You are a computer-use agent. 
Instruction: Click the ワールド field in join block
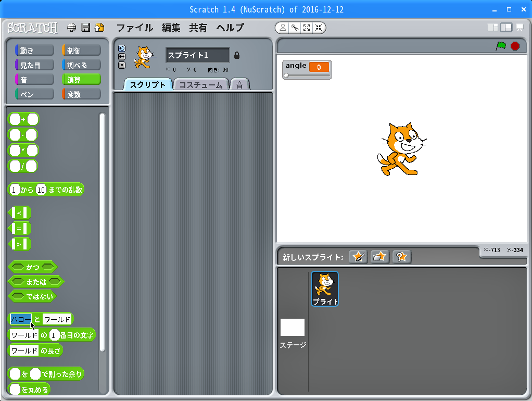(x=57, y=320)
